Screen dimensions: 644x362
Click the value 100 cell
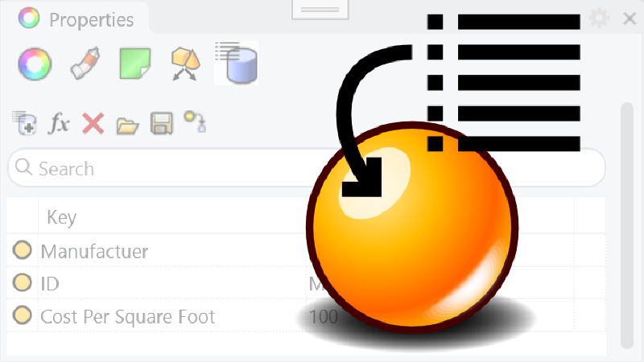coord(323,316)
